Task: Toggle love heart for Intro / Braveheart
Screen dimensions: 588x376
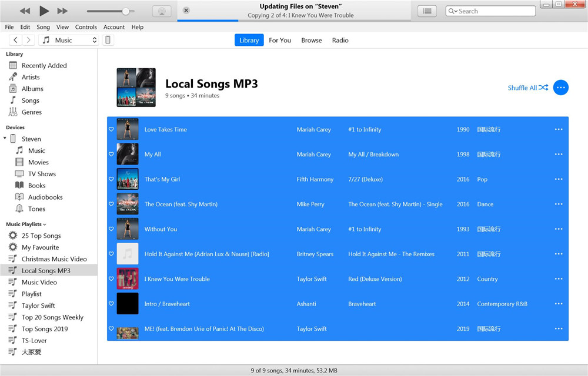Action: point(111,303)
